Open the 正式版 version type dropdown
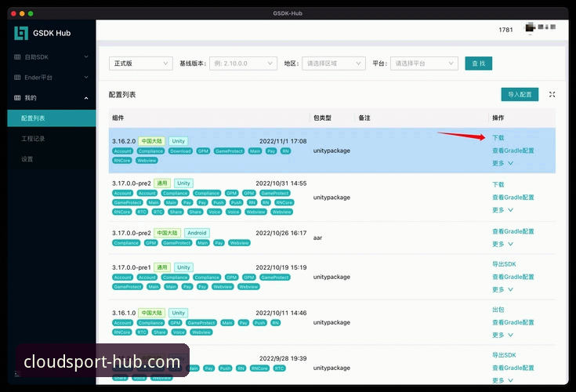This screenshot has height=392, width=576. coord(141,64)
